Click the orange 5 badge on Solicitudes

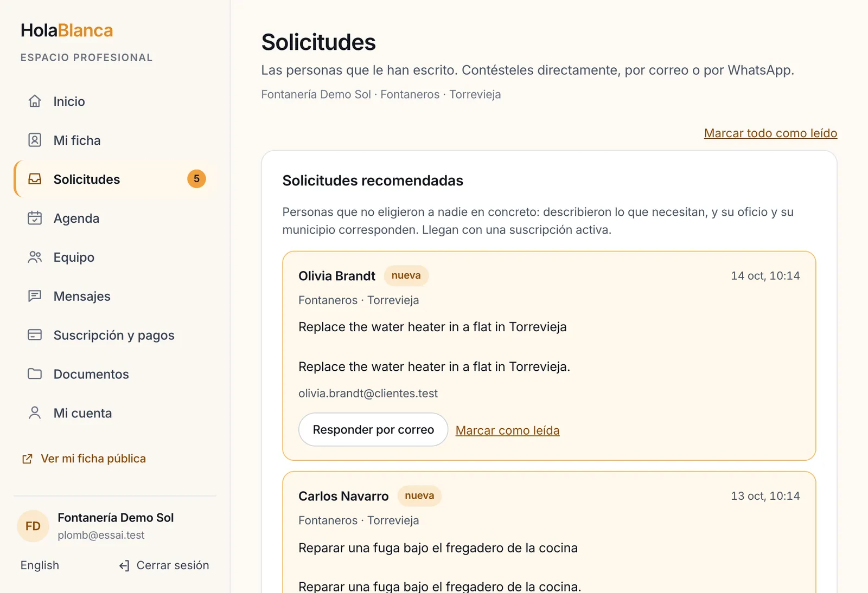pos(196,179)
